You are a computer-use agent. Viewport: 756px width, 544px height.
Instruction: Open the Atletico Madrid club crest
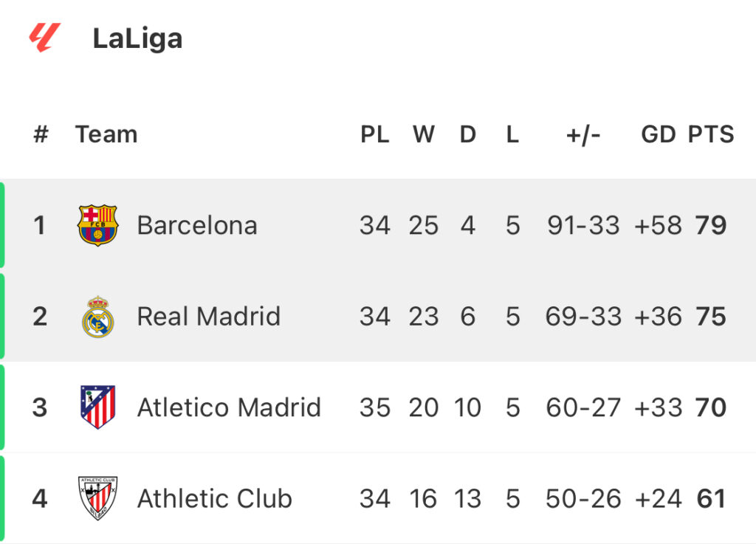[98, 407]
